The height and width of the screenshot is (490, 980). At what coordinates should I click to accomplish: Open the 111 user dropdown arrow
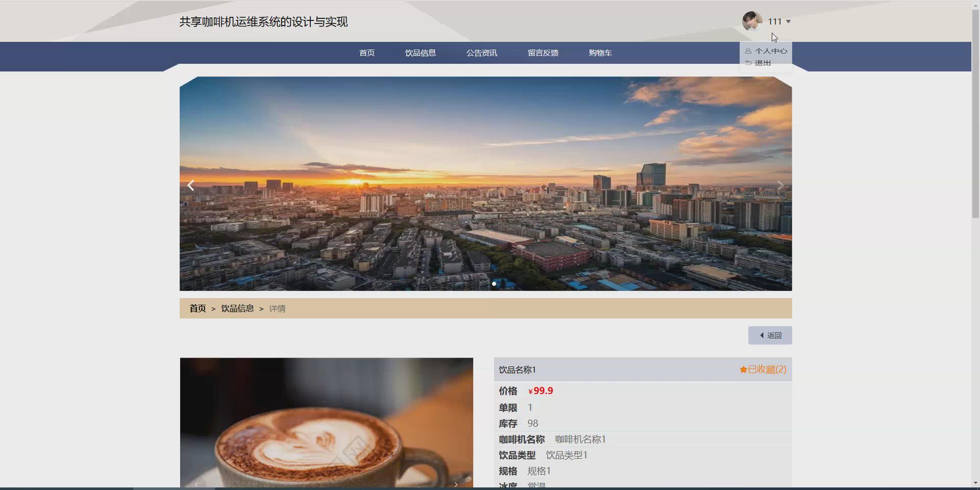[788, 21]
